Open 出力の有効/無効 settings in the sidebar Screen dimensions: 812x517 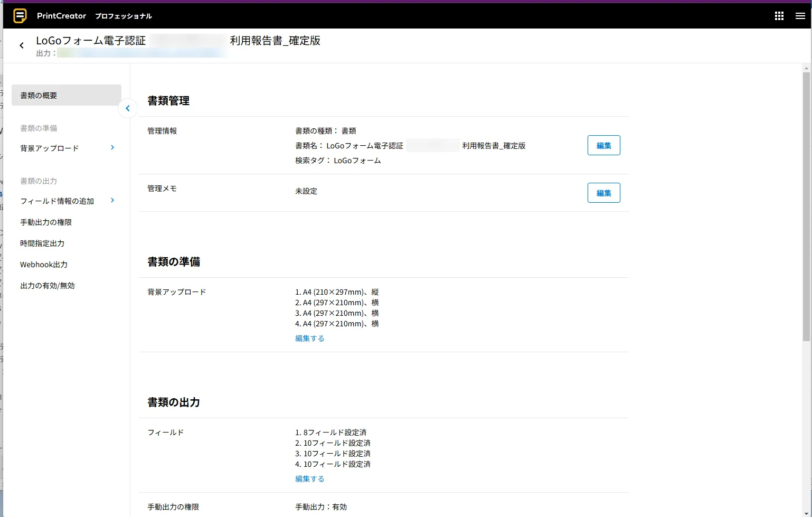click(x=48, y=286)
